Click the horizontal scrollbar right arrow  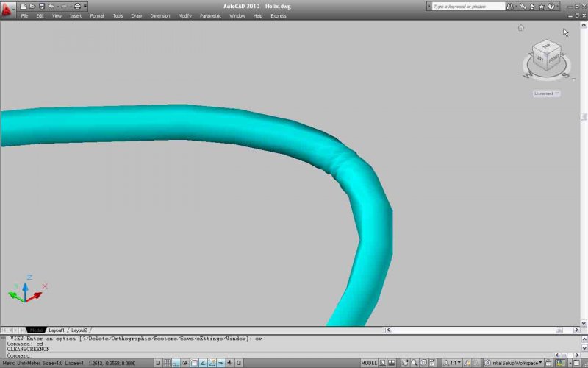pyautogui.click(x=576, y=330)
